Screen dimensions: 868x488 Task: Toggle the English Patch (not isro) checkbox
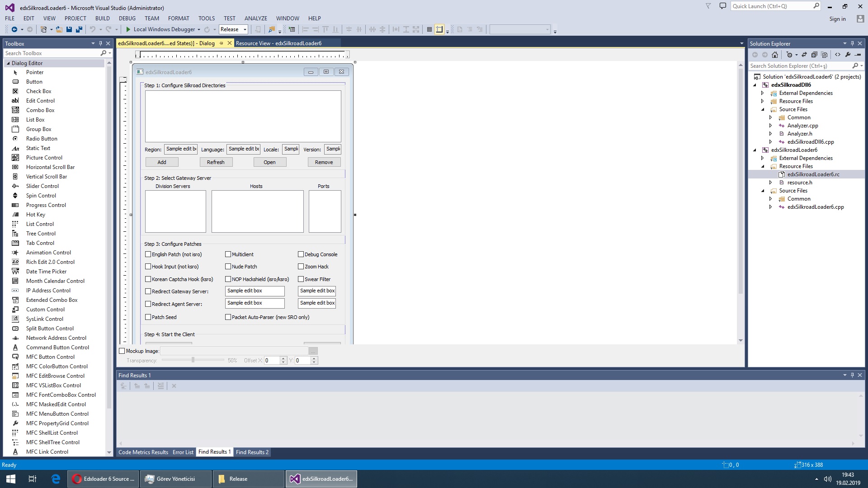click(148, 254)
